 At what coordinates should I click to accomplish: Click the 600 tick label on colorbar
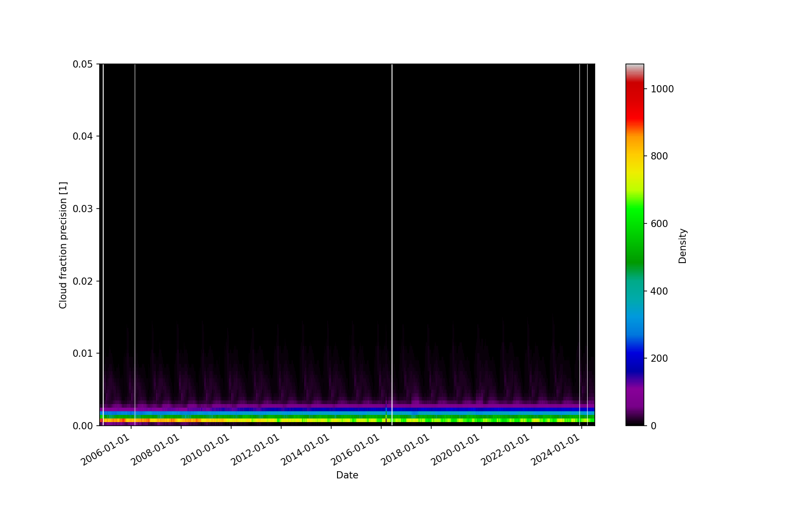coord(659,224)
